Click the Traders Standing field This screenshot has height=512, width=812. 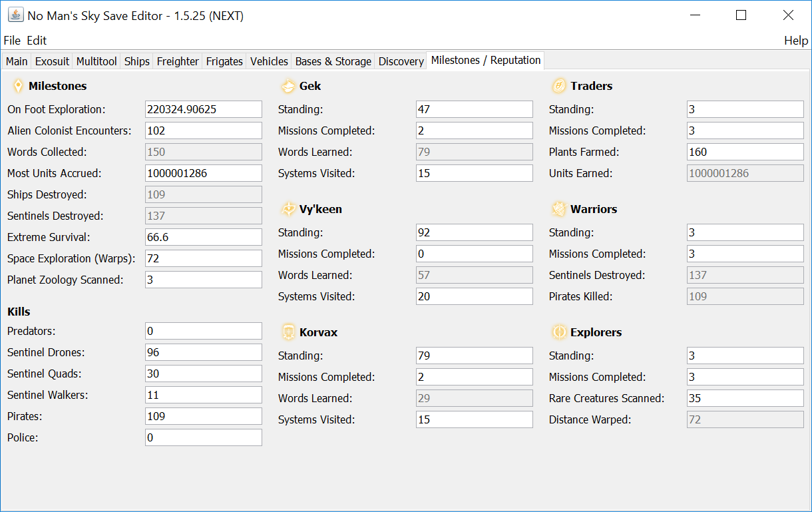tap(745, 109)
